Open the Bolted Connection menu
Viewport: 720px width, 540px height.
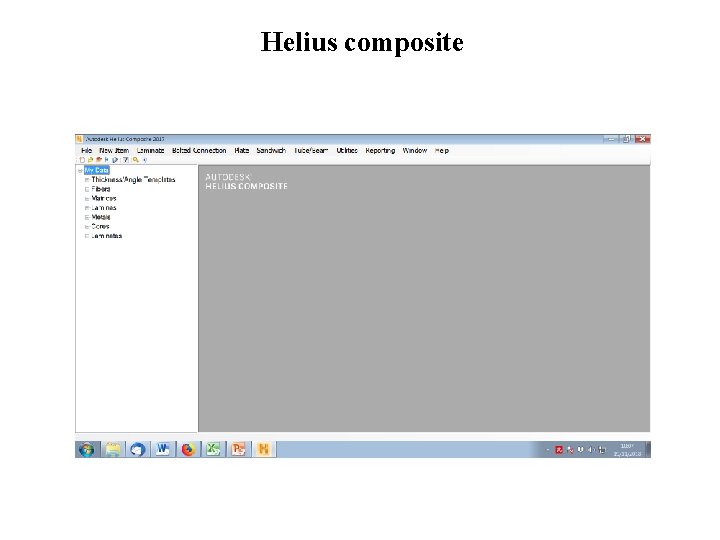[x=199, y=151]
